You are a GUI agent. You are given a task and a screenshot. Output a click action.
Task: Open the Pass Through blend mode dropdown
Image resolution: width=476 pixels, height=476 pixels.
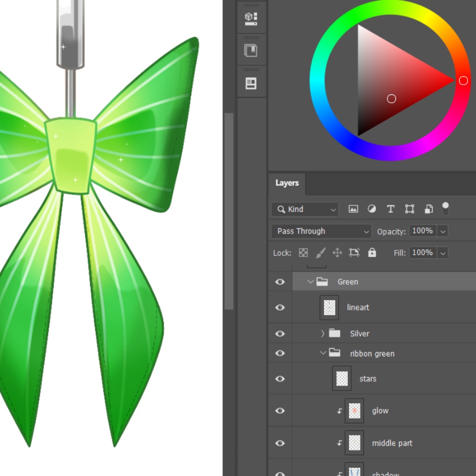coord(321,231)
